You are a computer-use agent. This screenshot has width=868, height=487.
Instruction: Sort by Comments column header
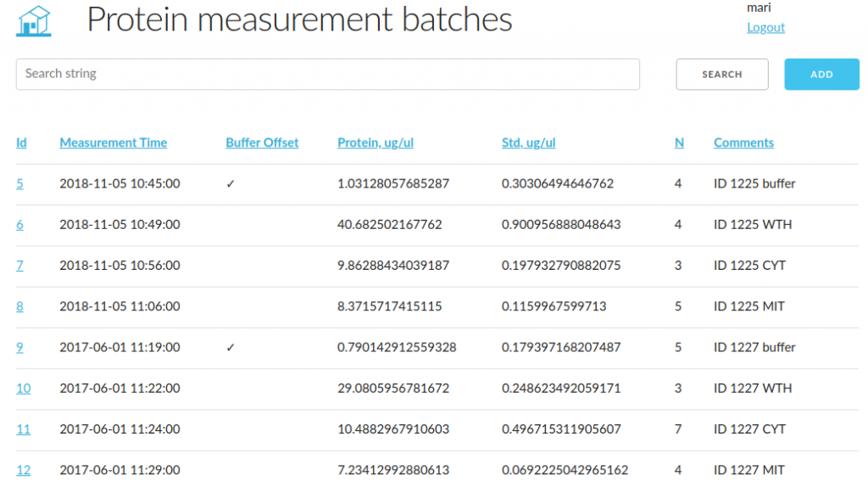[743, 143]
